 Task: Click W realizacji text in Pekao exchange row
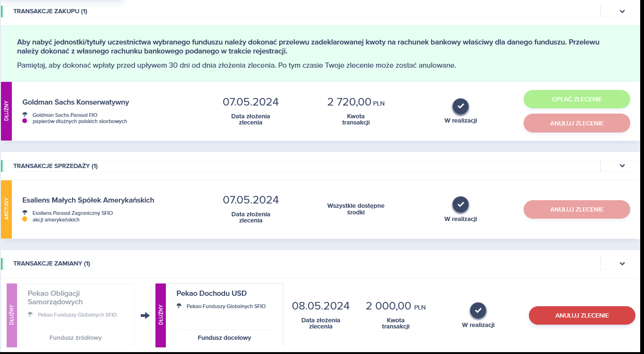tap(478, 325)
